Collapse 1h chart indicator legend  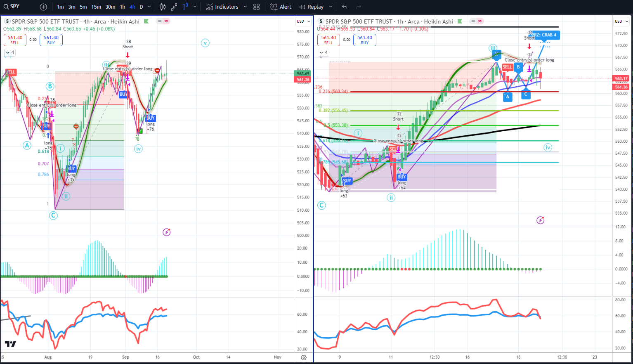coord(324,52)
